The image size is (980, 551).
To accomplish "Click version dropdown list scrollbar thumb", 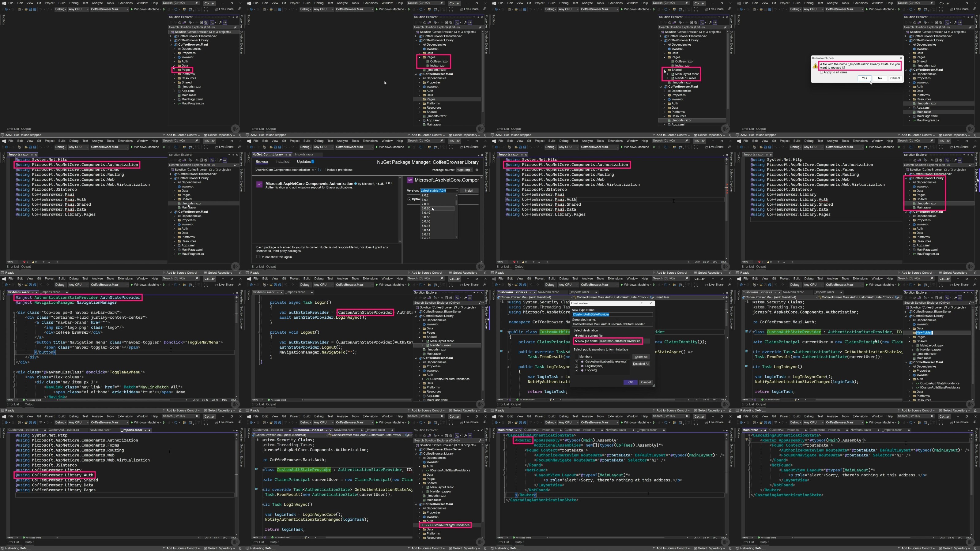I will [457, 203].
